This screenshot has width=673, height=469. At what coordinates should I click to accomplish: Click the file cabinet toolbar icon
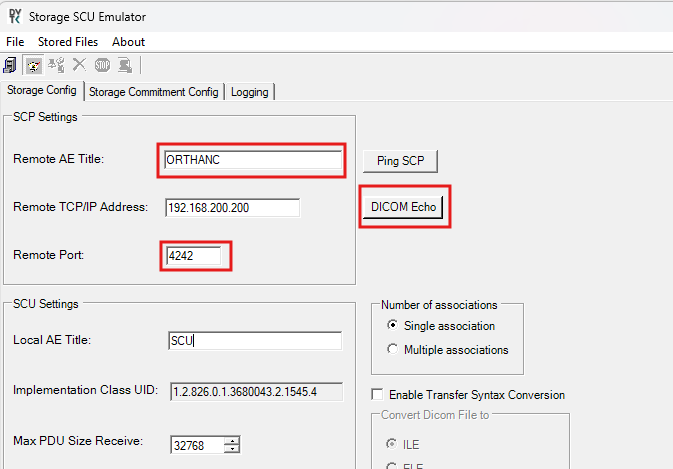tap(11, 65)
